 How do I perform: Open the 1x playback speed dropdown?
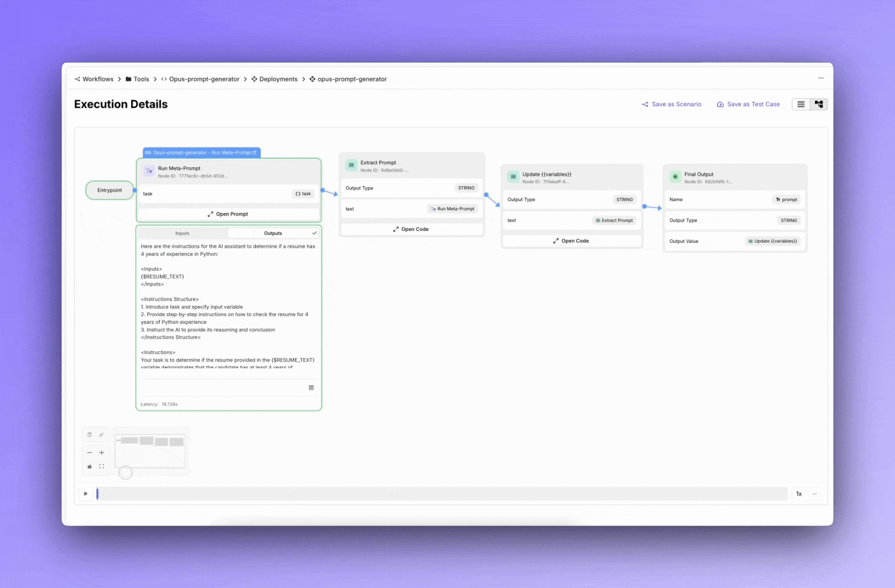[807, 494]
